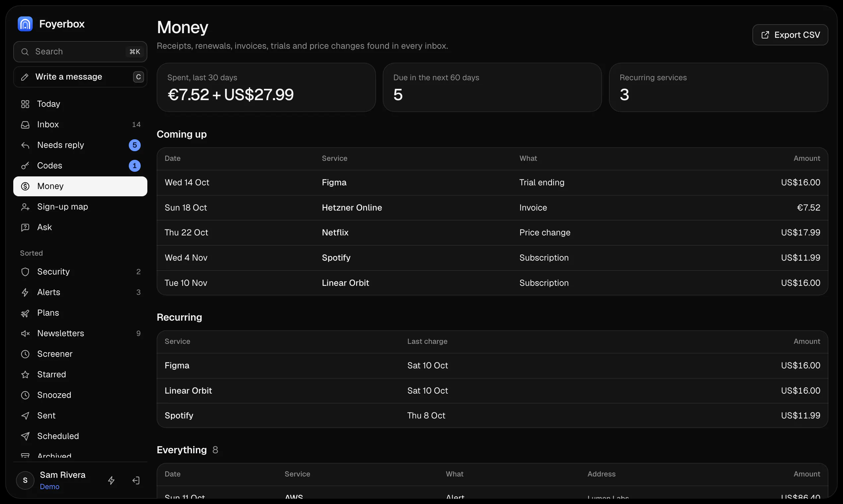Go to the Scheduled folder
843x504 pixels.
click(80, 436)
